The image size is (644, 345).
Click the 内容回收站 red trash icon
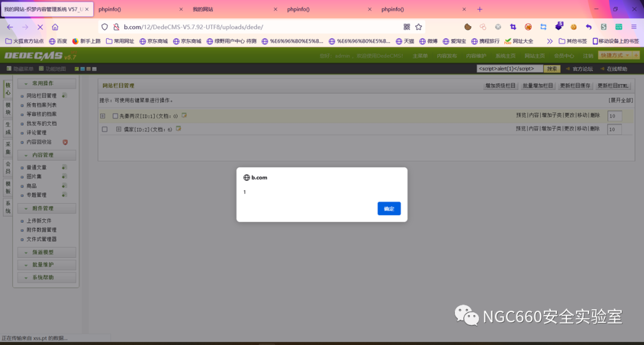(65, 142)
